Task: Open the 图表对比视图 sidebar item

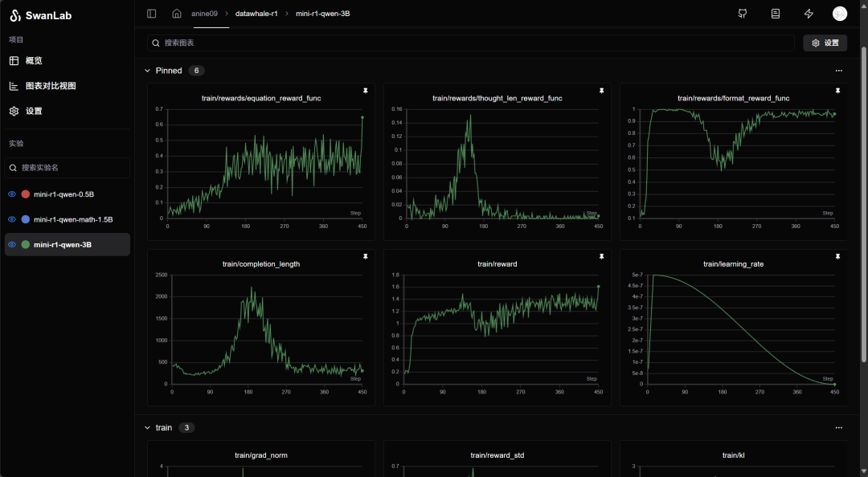Action: (x=50, y=86)
